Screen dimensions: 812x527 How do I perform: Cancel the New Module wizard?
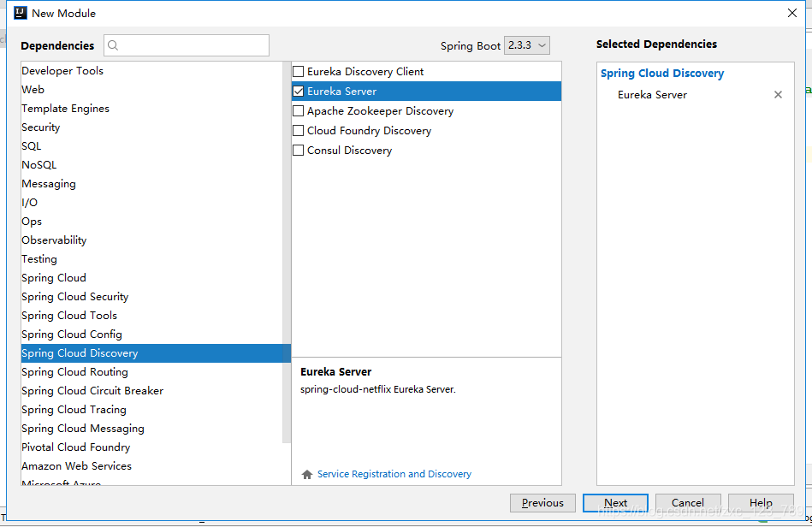688,503
